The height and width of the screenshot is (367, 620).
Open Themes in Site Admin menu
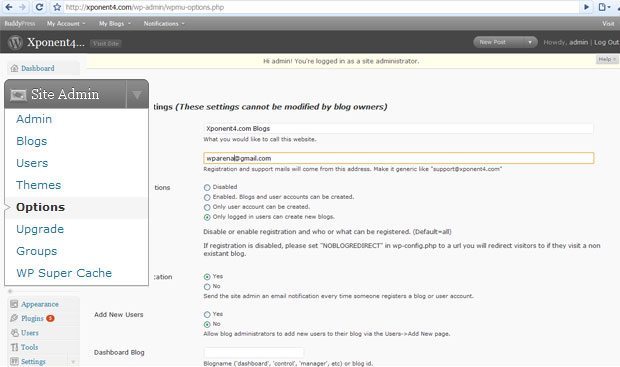(39, 185)
